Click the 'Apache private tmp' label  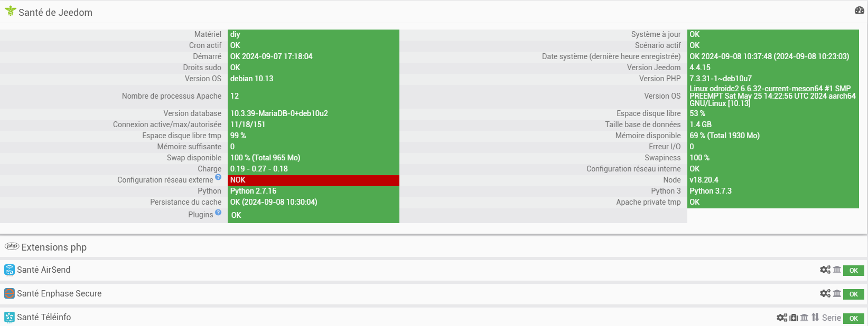(x=648, y=202)
